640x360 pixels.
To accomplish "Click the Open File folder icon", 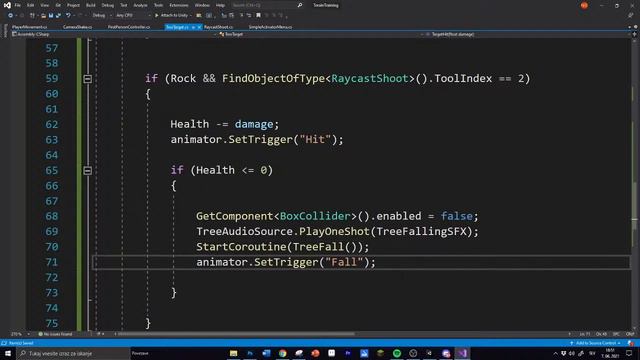I will [x=43, y=16].
